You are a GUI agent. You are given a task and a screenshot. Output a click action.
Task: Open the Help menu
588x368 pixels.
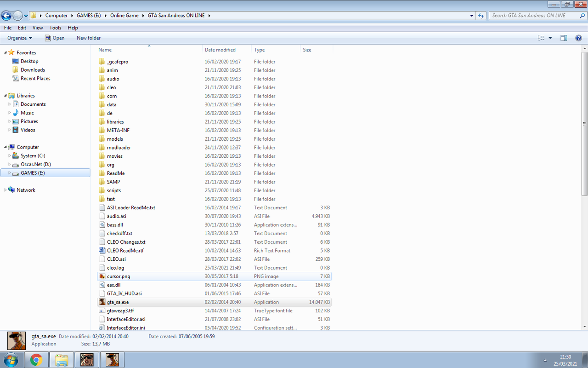coord(73,28)
